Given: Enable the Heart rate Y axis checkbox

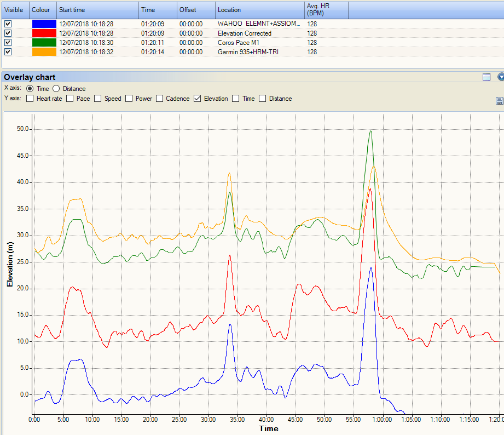Looking at the screenshot, I should (30, 99).
